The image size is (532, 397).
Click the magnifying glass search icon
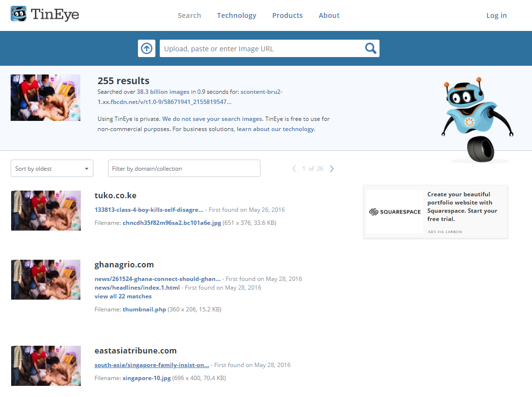click(370, 48)
